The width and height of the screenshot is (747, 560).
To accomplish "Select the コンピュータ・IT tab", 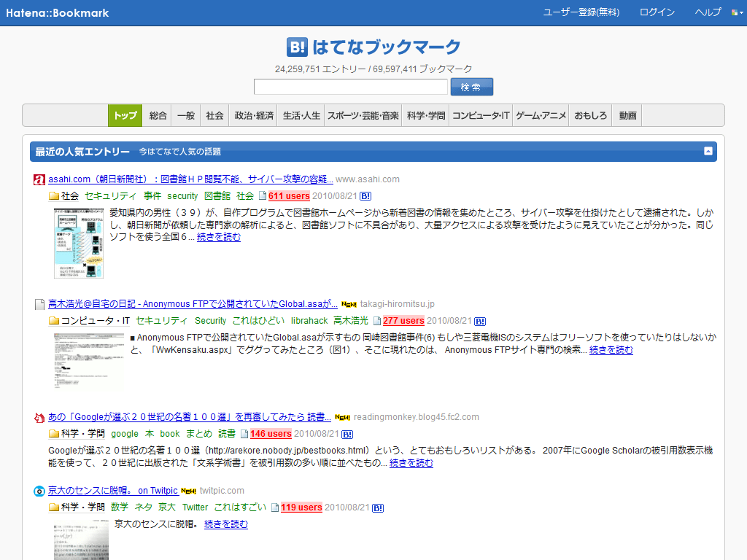I will [x=480, y=115].
